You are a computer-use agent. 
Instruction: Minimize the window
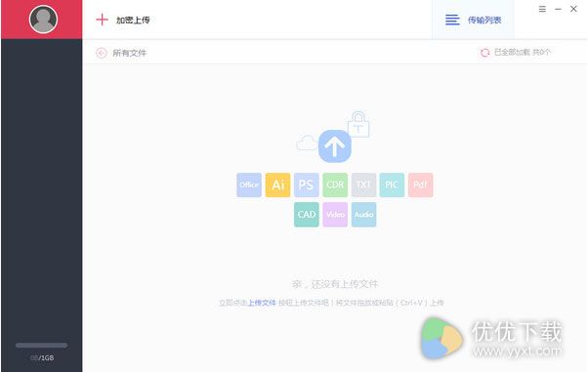(558, 9)
